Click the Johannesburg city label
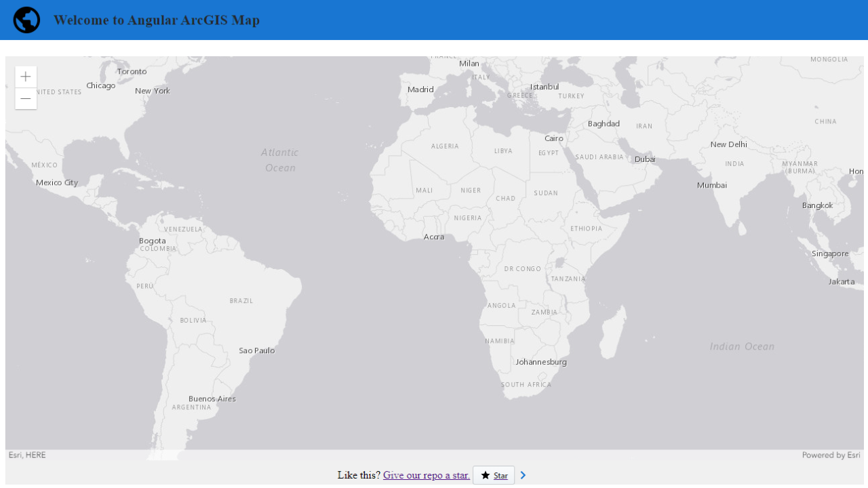868x488 pixels. click(x=541, y=362)
